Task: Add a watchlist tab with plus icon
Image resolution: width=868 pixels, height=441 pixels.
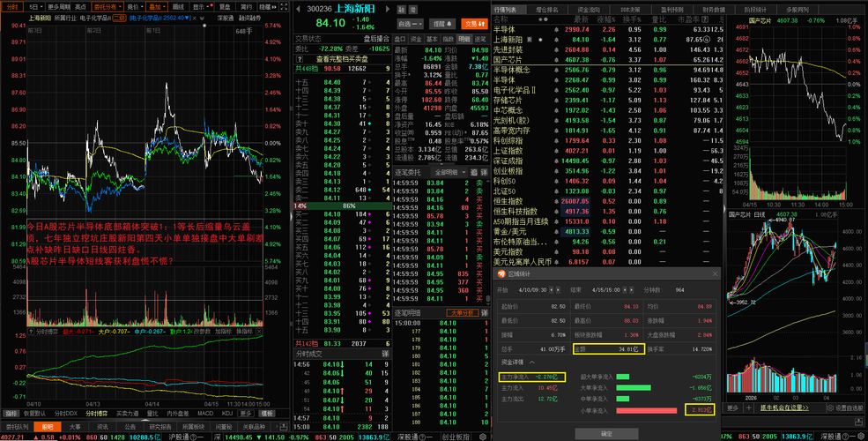Action: [x=748, y=407]
